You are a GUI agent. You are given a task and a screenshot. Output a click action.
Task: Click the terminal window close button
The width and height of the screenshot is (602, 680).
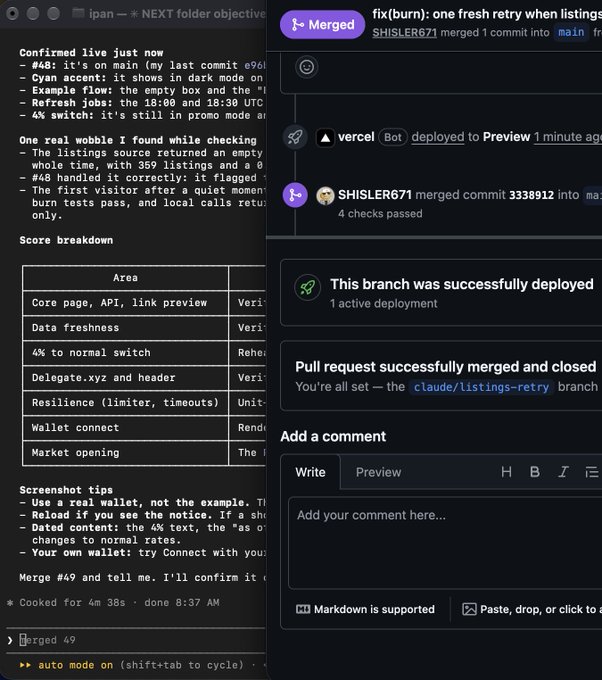coord(13,14)
